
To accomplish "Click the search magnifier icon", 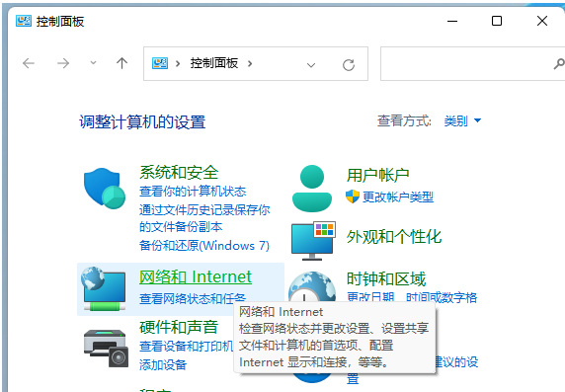I will click(559, 64).
